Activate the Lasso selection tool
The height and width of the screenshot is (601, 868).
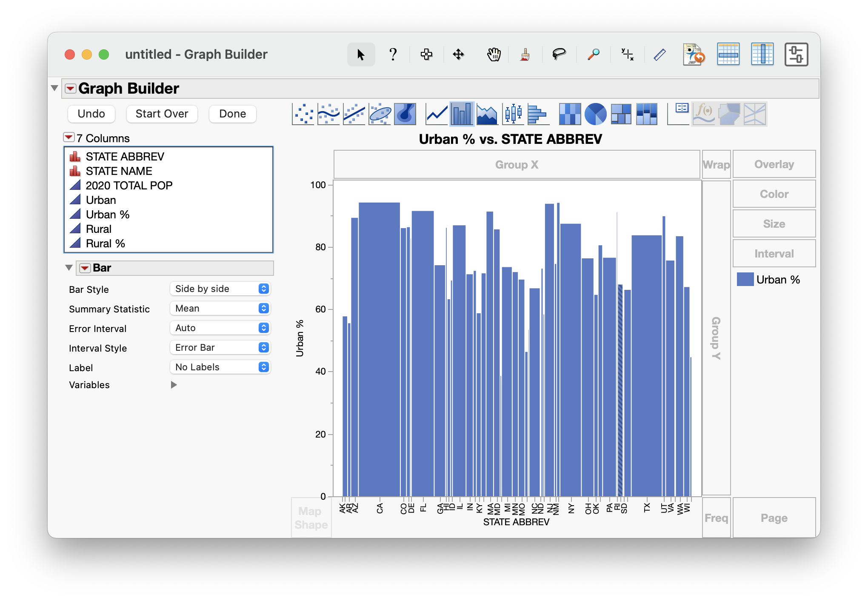(559, 54)
